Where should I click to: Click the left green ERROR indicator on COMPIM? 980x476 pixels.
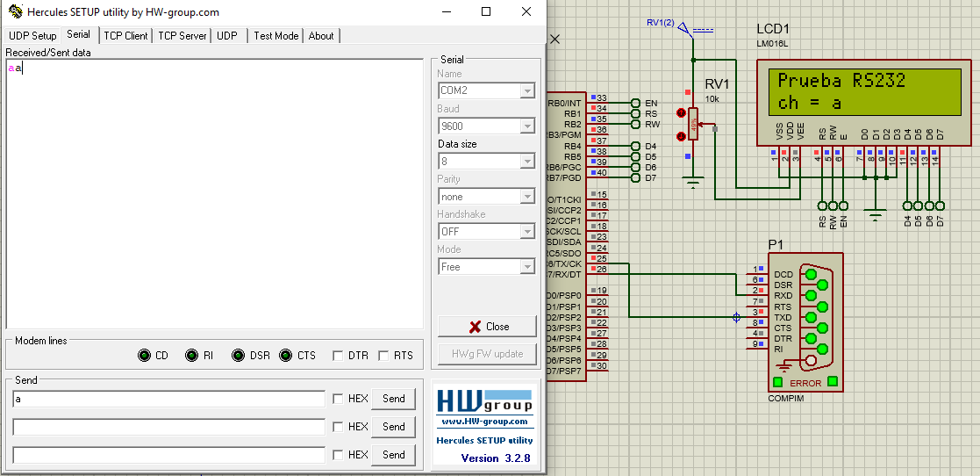(777, 381)
